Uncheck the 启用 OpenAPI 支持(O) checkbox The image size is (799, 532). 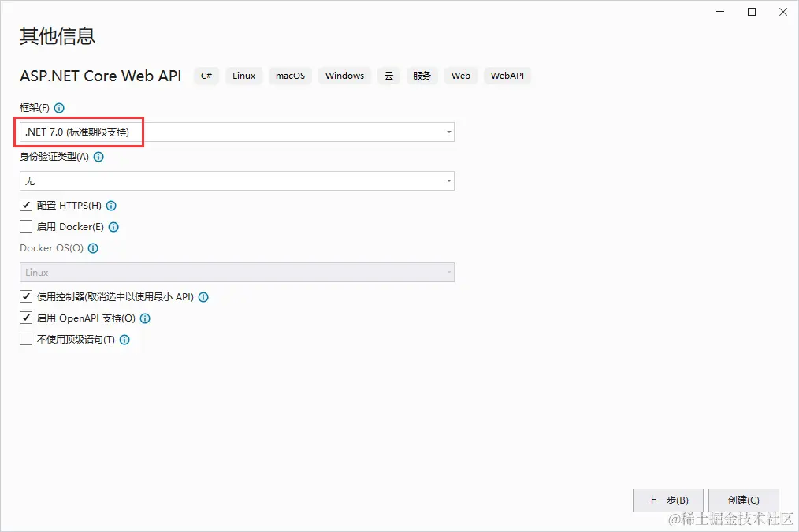click(26, 318)
